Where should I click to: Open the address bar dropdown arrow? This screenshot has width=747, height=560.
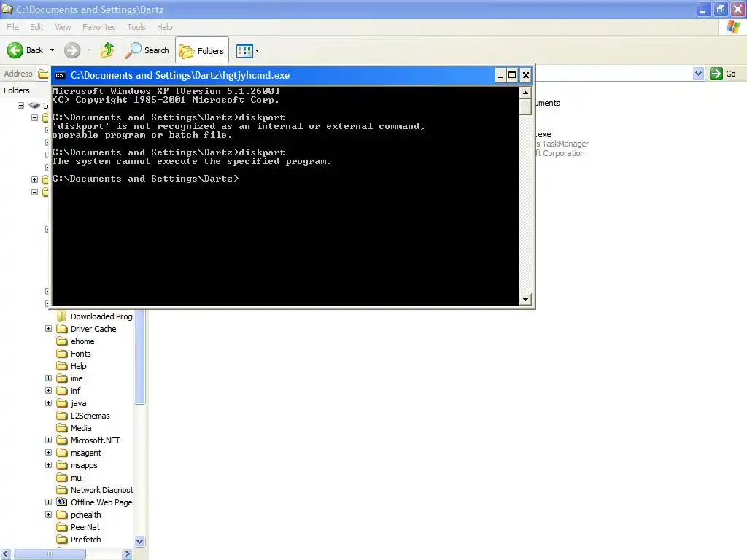[698, 74]
